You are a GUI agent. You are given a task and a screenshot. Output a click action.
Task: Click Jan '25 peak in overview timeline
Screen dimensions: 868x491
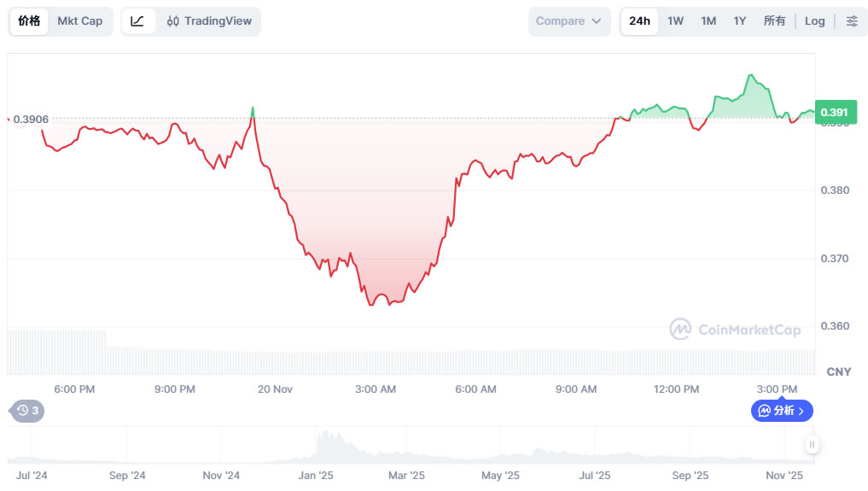click(x=324, y=441)
